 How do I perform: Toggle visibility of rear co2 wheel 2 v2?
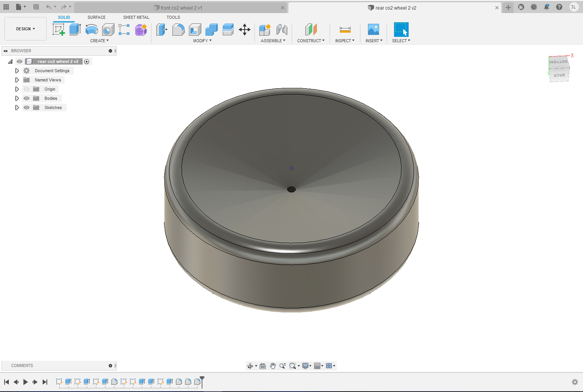(x=20, y=61)
